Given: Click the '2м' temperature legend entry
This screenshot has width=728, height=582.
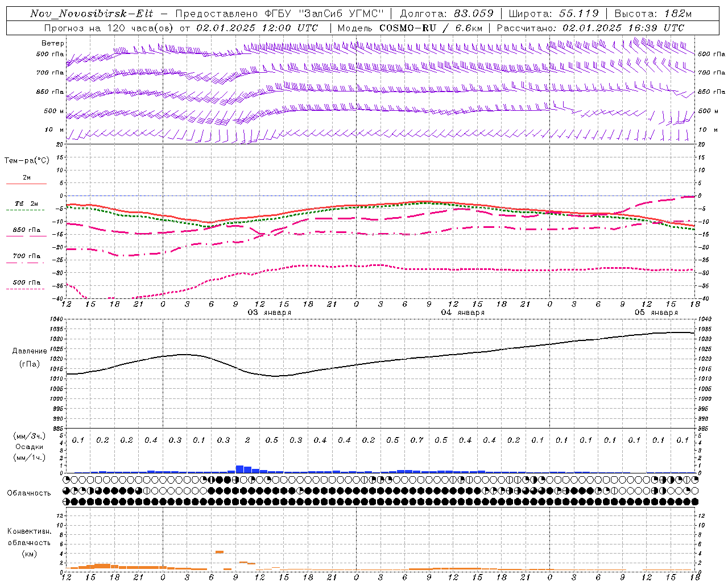Looking at the screenshot, I should coord(27,178).
